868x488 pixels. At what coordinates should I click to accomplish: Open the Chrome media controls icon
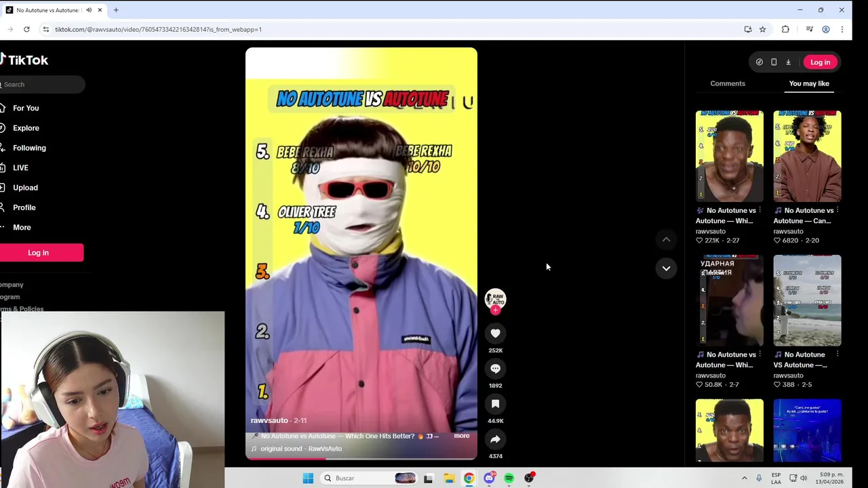tap(809, 29)
